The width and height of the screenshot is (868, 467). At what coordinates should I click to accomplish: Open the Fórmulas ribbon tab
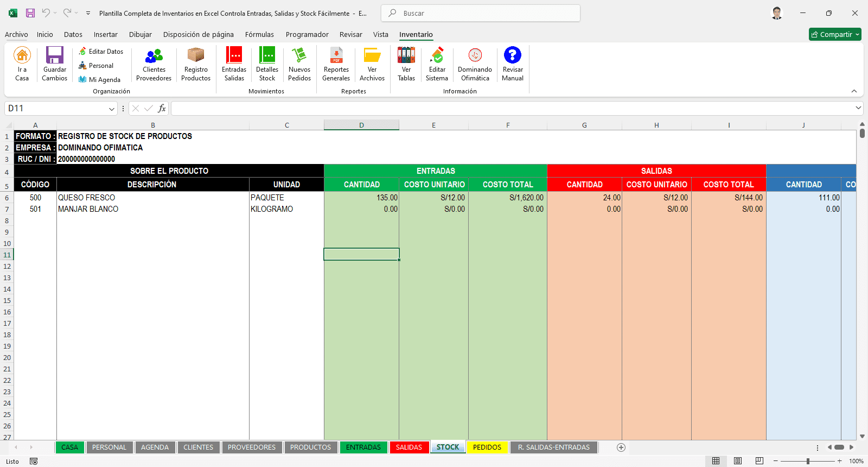pos(259,34)
